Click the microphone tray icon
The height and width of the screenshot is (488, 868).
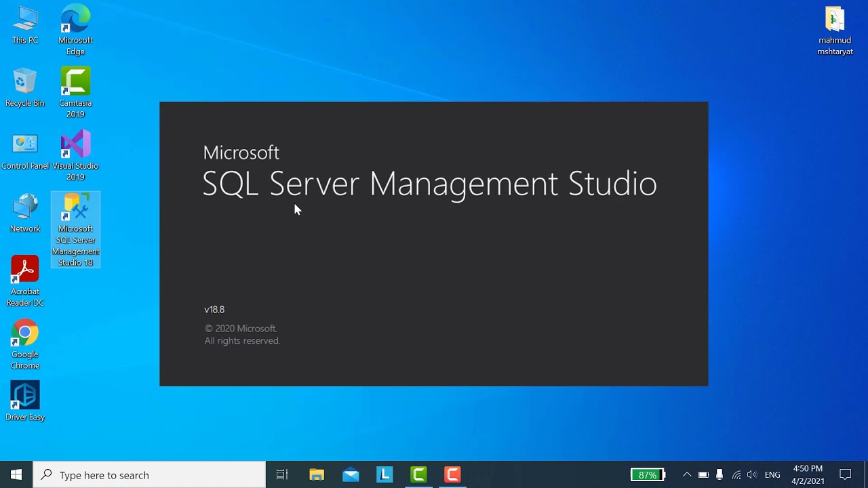[x=719, y=474]
